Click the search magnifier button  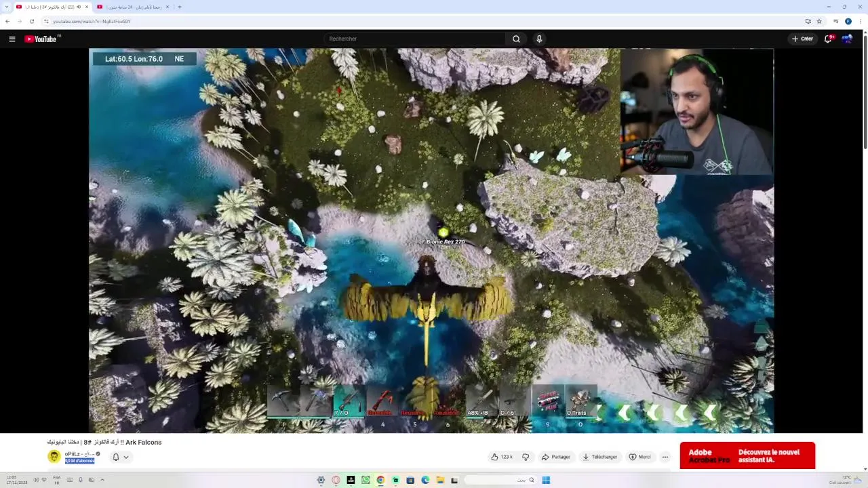516,39
